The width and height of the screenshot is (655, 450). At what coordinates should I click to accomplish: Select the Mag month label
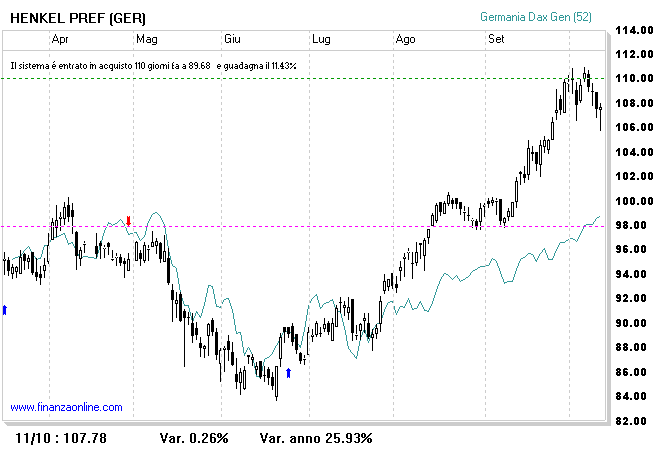pyautogui.click(x=147, y=39)
